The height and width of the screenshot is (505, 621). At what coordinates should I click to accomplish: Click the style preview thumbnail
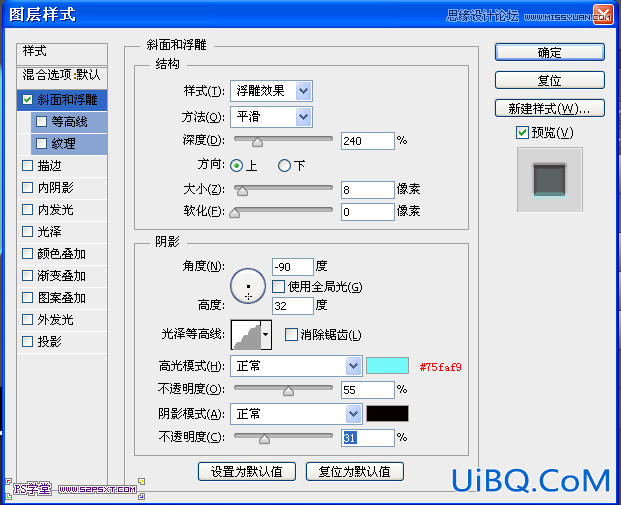pyautogui.click(x=549, y=180)
